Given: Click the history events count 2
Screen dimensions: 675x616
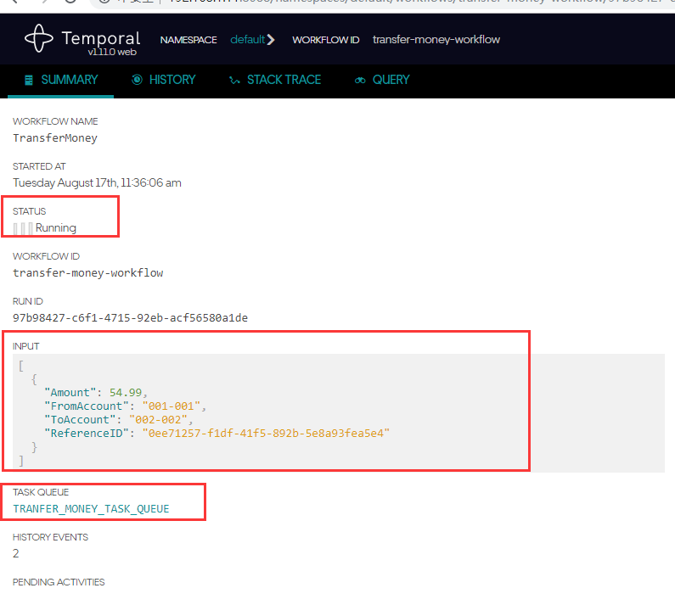Looking at the screenshot, I should 15,553.
